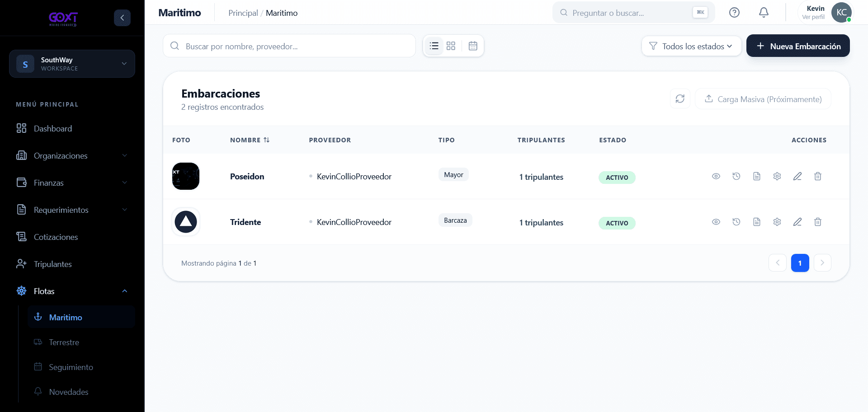Focus the Buscar por nombre search field
Viewport: 868px width, 412px height.
pyautogui.click(x=289, y=46)
